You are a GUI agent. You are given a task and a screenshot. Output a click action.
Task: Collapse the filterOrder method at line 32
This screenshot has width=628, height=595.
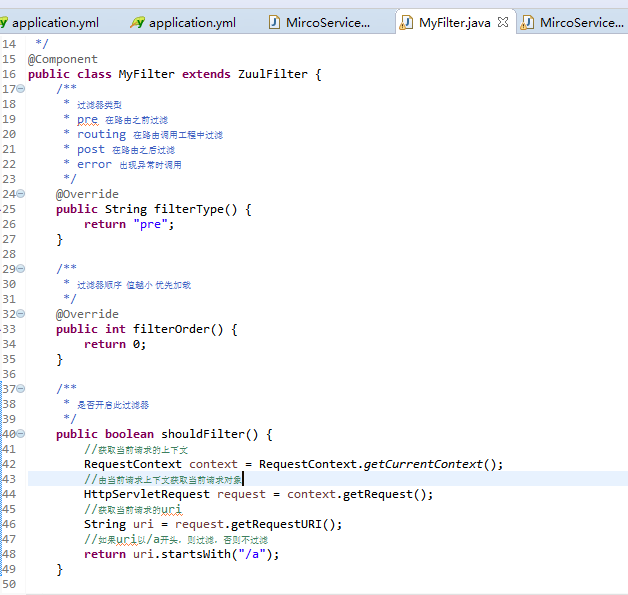[x=20, y=314]
